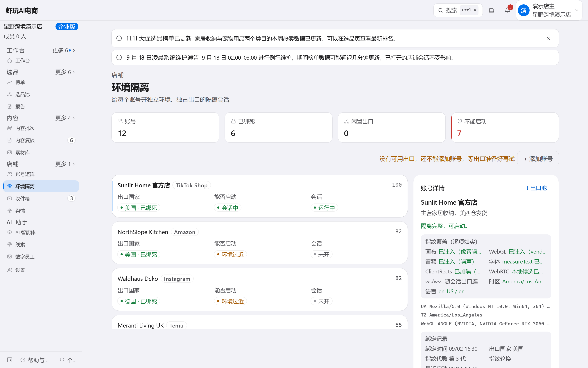Image resolution: width=588 pixels, height=368 pixels.
Task: Click the search box 搜索
Action: click(458, 10)
